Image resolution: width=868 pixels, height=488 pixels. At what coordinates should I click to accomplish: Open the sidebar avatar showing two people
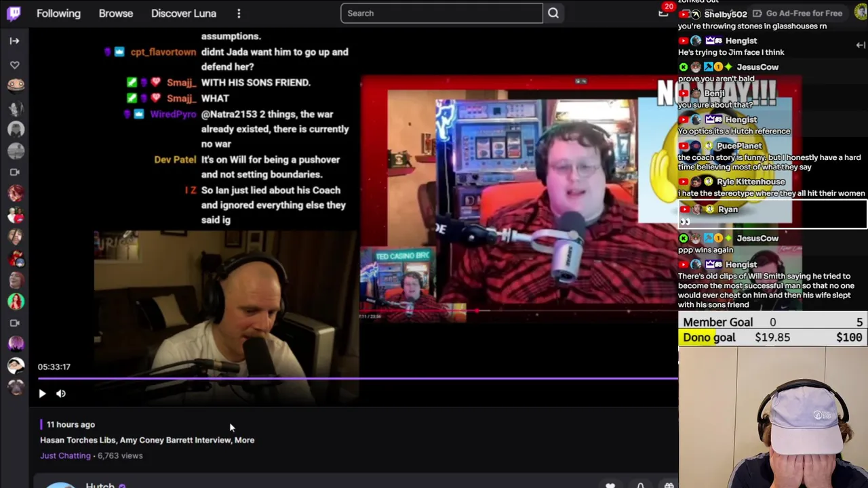(16, 216)
